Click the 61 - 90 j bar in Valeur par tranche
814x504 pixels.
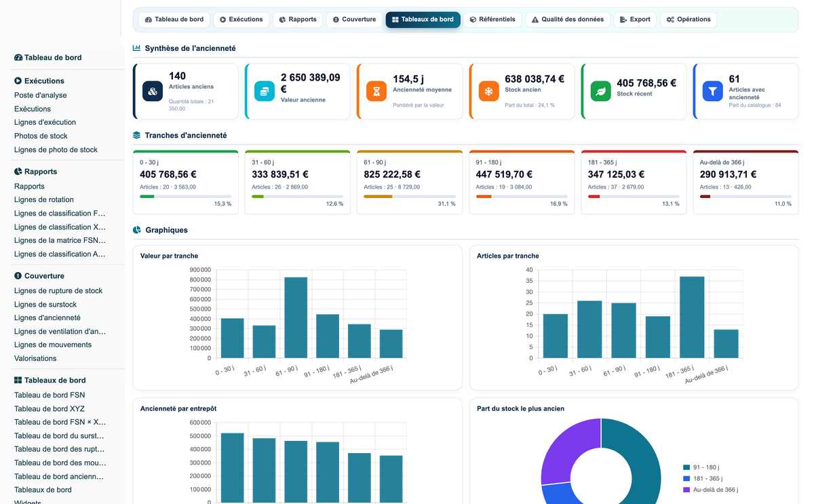pyautogui.click(x=296, y=317)
